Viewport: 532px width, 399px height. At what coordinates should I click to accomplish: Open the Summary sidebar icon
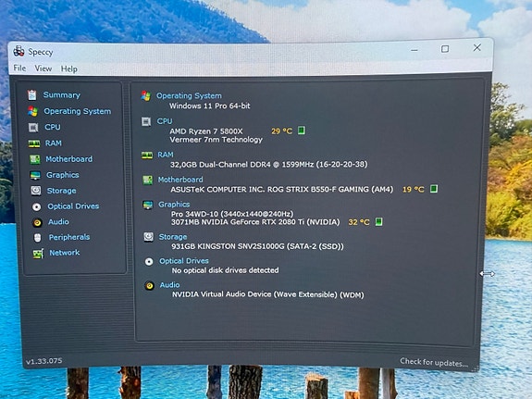coord(31,95)
